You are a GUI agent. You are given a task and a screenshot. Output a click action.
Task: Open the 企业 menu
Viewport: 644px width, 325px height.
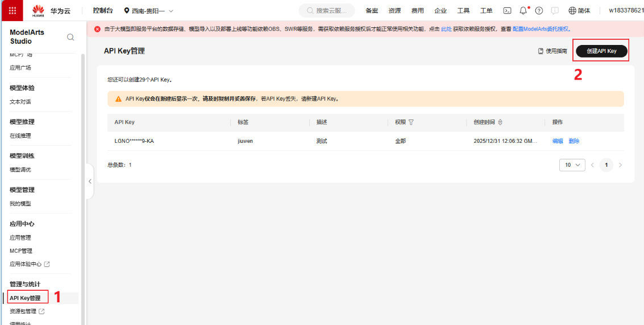(441, 11)
